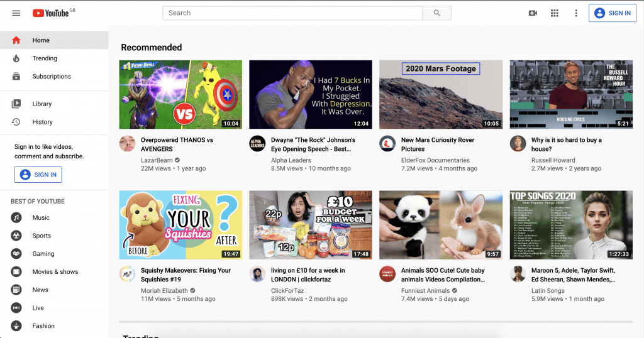Image resolution: width=644 pixels, height=338 pixels.
Task: Select Subscriptions in the sidebar
Action: (x=54, y=76)
